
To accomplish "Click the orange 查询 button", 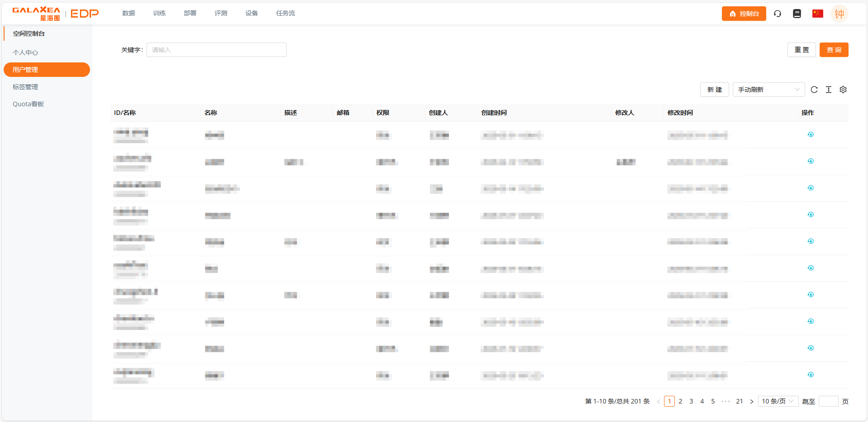I will 834,50.
